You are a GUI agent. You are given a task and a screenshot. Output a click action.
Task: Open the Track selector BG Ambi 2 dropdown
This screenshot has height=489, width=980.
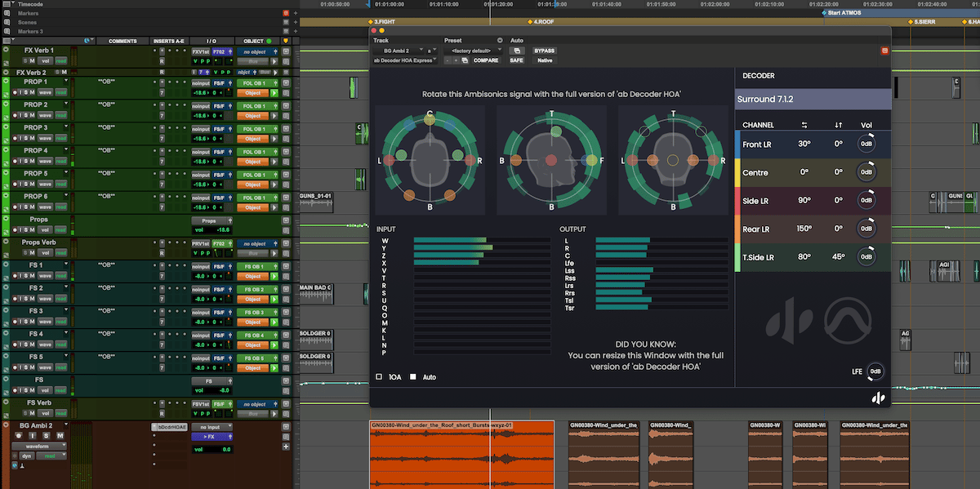tap(399, 51)
